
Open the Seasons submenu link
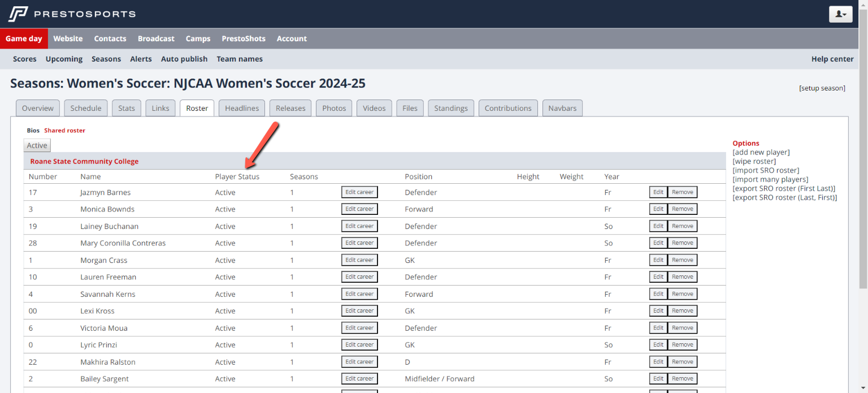click(106, 59)
